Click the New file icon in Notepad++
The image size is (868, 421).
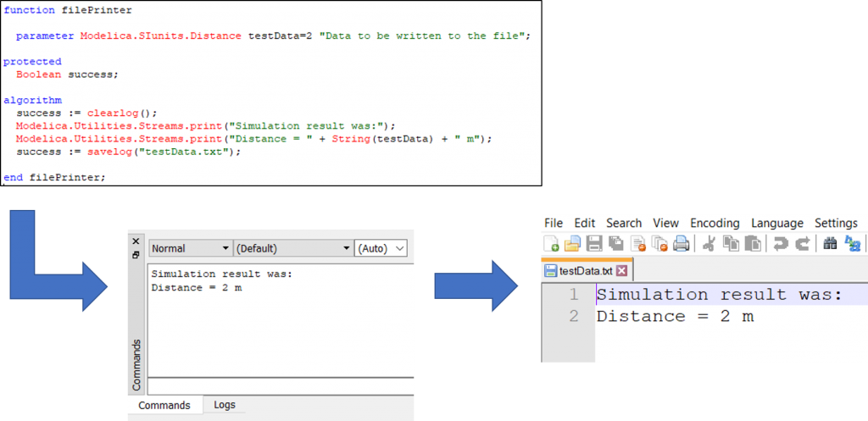[x=552, y=243]
